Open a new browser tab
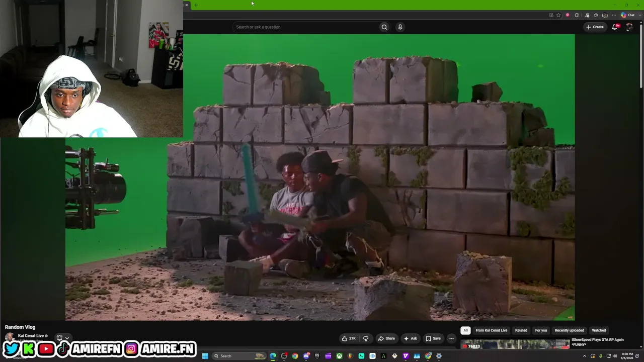644x362 pixels. coord(196,5)
